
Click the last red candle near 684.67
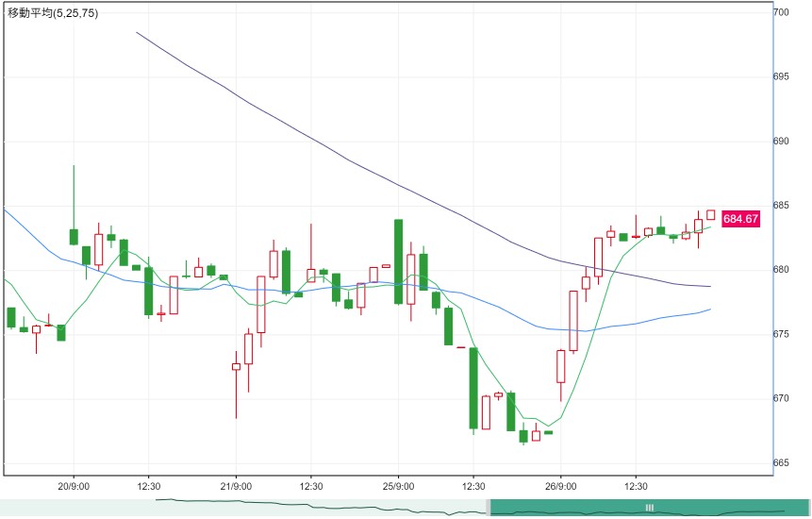coord(710,215)
